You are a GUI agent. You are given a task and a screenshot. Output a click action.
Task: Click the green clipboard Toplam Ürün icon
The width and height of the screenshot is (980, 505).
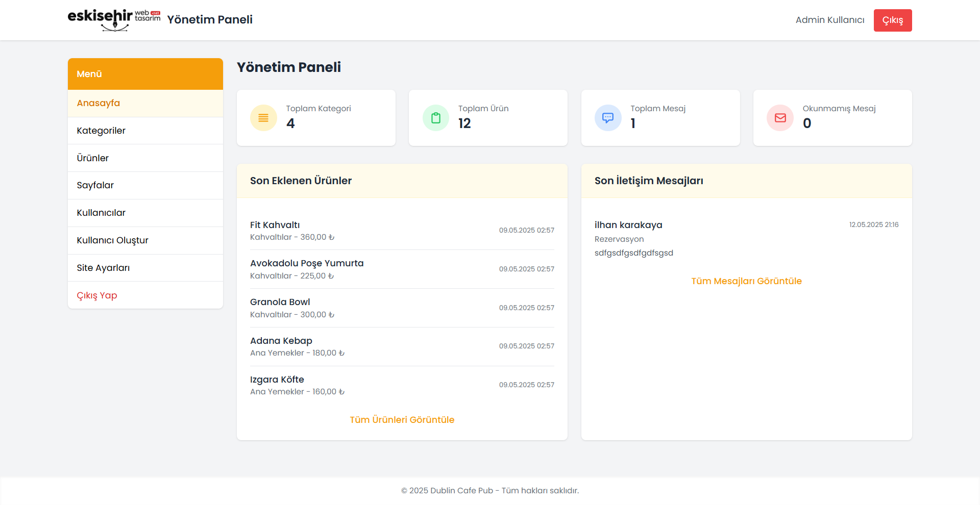coord(435,118)
